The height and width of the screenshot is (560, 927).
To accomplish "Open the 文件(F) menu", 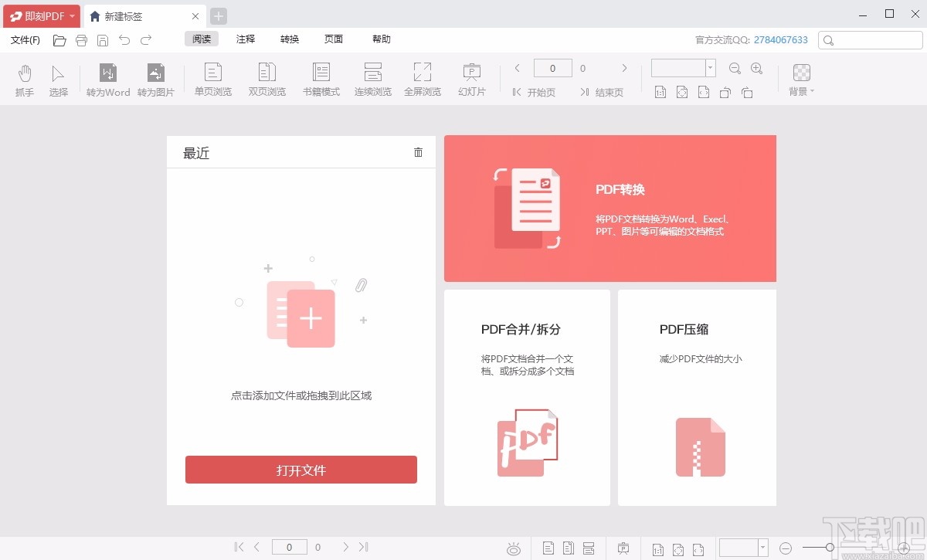I will [24, 39].
